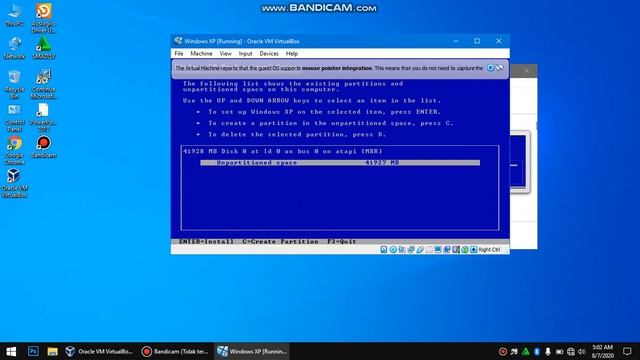The height and width of the screenshot is (360, 640).
Task: Open the Machine menu
Action: 201,53
